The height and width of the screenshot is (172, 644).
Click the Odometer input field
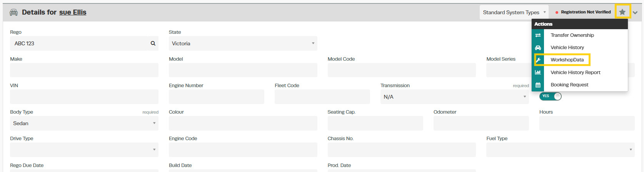point(481,123)
